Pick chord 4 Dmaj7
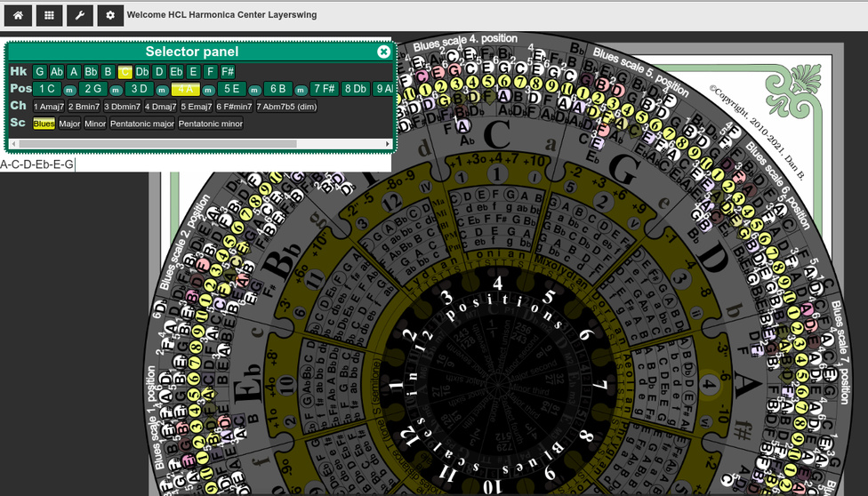Image resolution: width=868 pixels, height=496 pixels. (x=161, y=107)
